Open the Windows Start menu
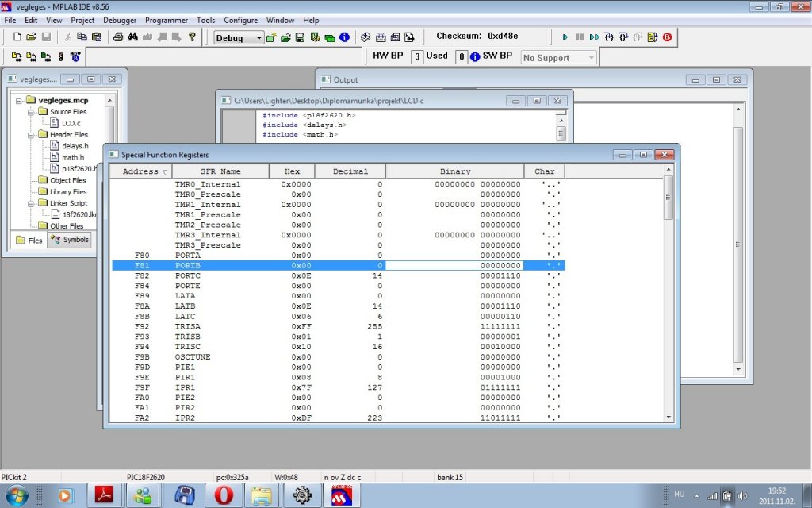812x508 pixels. click(16, 495)
